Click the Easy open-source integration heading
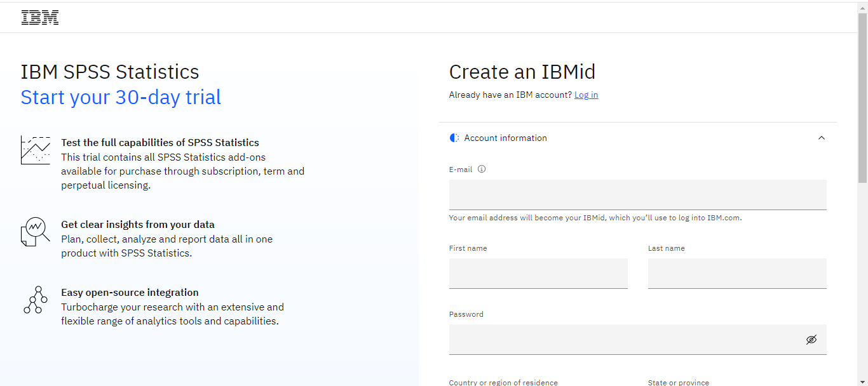The image size is (868, 386). (x=130, y=293)
